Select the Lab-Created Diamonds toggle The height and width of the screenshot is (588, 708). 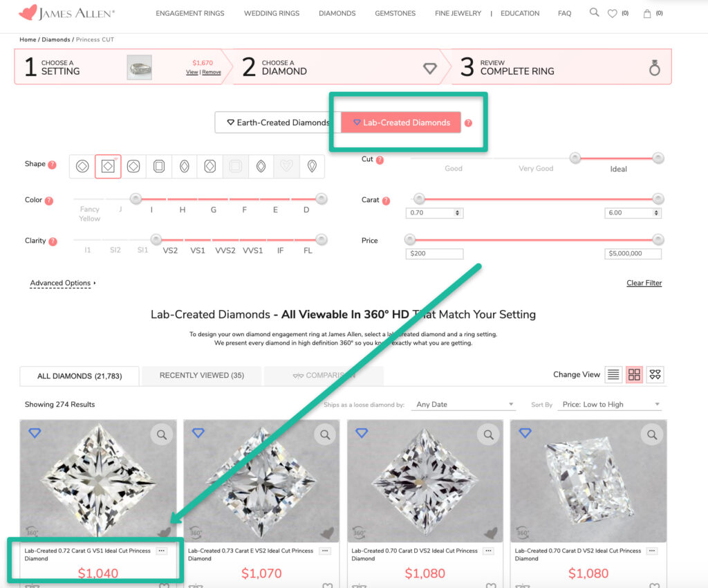[401, 122]
